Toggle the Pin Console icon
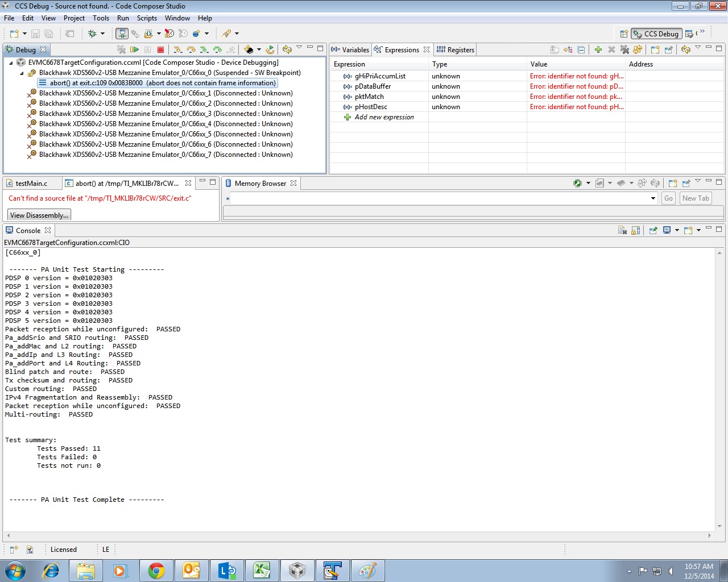The image size is (728, 582). point(653,230)
